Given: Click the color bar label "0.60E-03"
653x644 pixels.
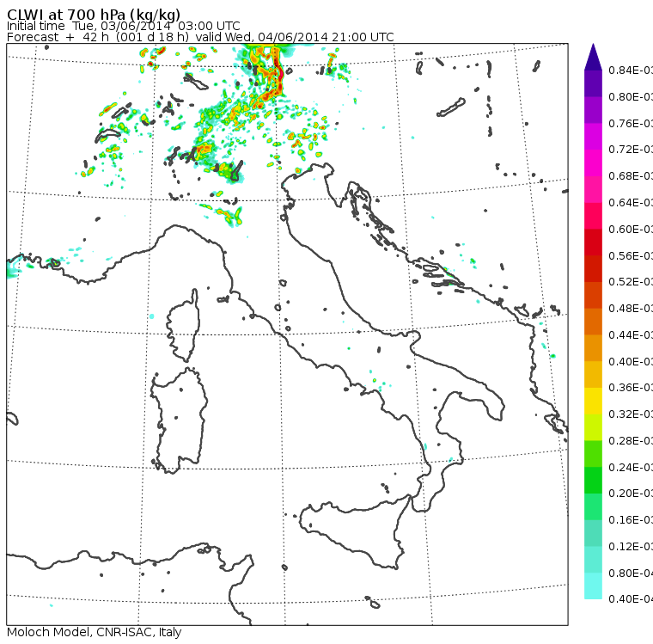Looking at the screenshot, I should point(631,230).
